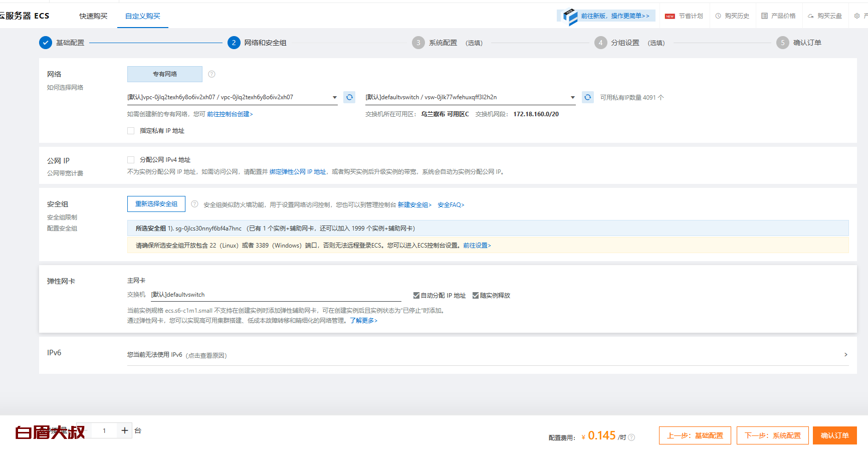
Task: Jump to step 4 分组设置 circle
Action: click(x=600, y=43)
